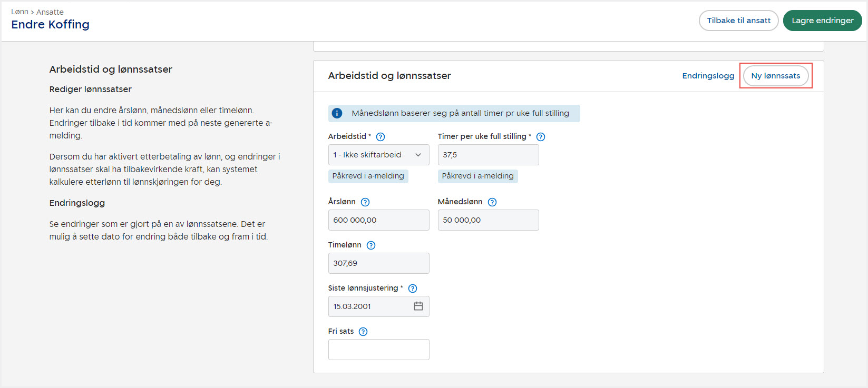Click help icon next to Arbeidstid label
The height and width of the screenshot is (388, 868).
[x=381, y=137]
